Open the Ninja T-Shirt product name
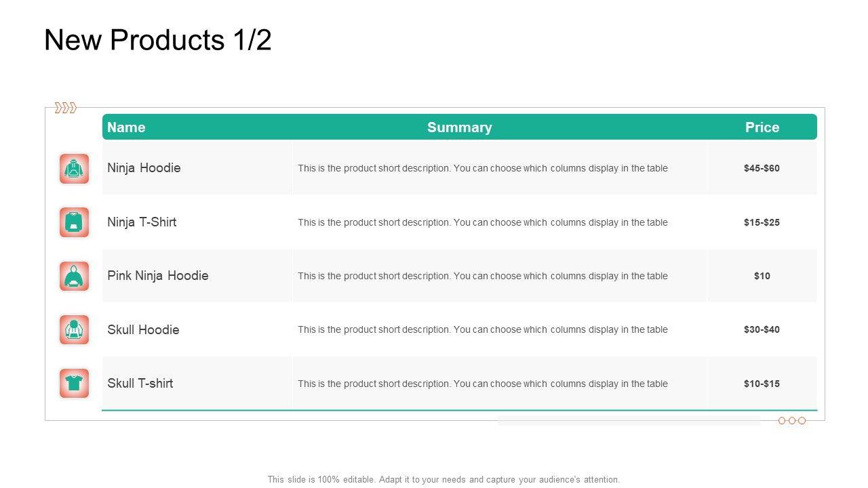 (142, 222)
